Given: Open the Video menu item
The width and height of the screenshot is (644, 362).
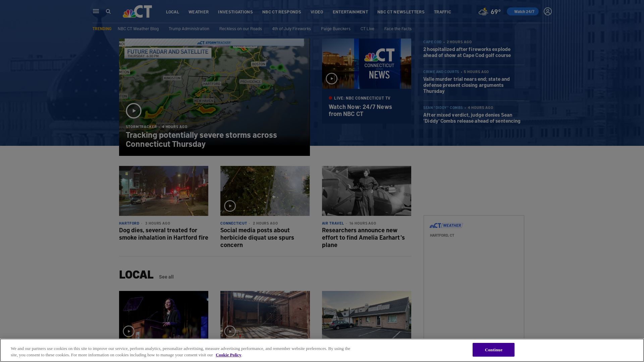Looking at the screenshot, I should [x=317, y=12].
